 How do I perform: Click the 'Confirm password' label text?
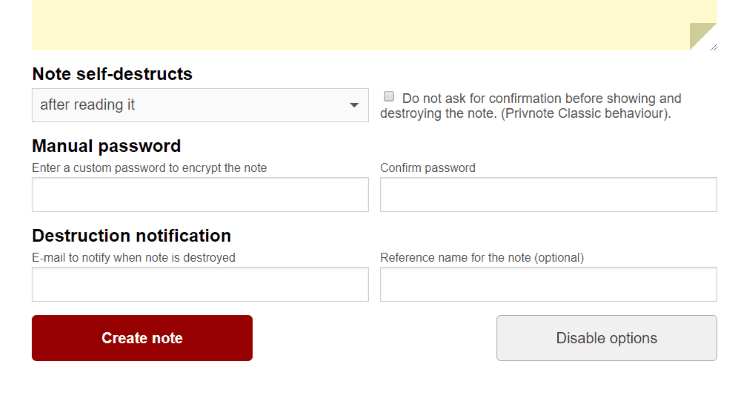(428, 168)
